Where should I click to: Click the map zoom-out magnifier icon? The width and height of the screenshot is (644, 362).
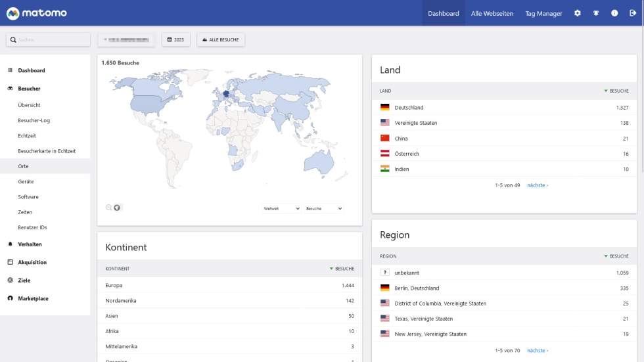[109, 208]
